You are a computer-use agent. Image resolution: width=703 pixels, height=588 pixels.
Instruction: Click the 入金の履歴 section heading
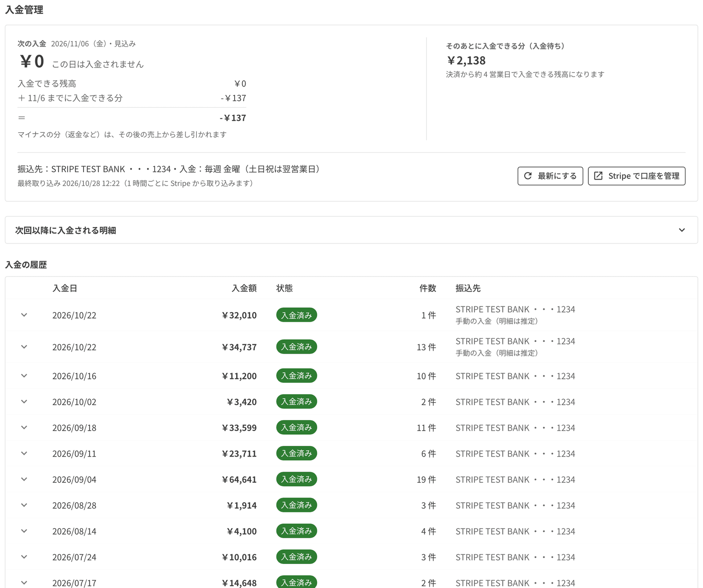[x=26, y=265]
